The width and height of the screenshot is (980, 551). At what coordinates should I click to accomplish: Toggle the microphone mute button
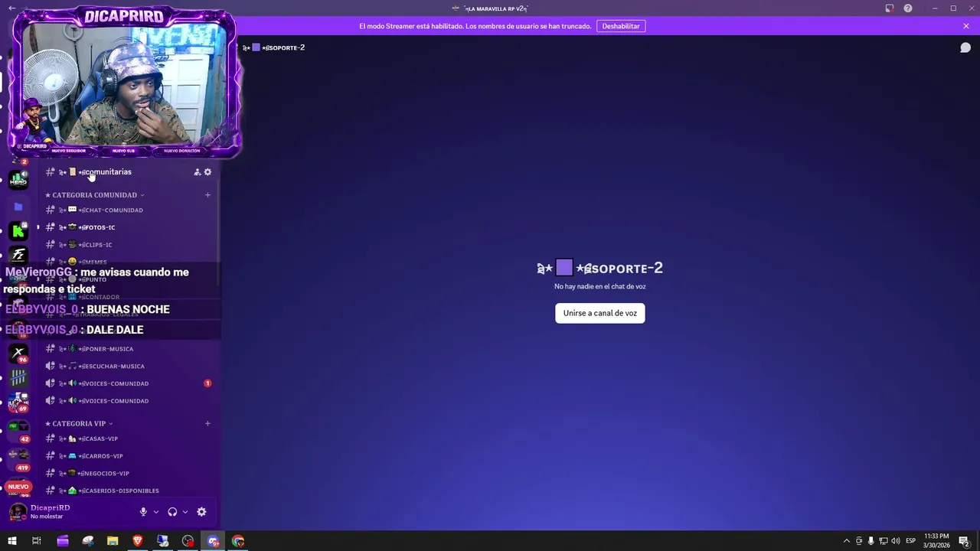(143, 512)
